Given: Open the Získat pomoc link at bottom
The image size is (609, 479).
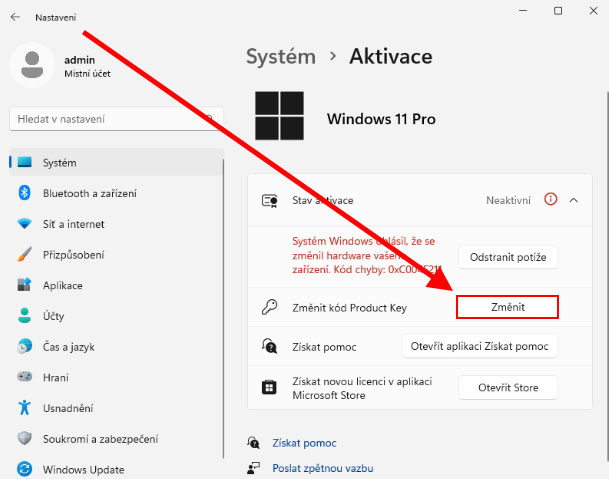Looking at the screenshot, I should (304, 442).
